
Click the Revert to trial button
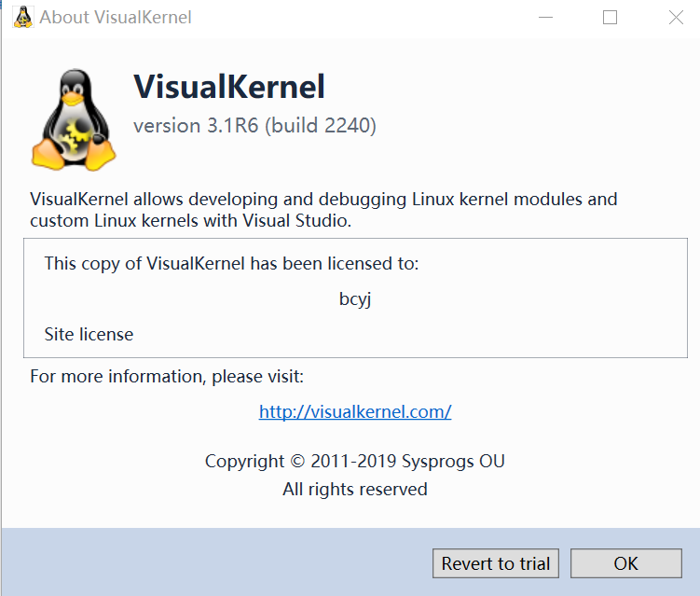496,563
